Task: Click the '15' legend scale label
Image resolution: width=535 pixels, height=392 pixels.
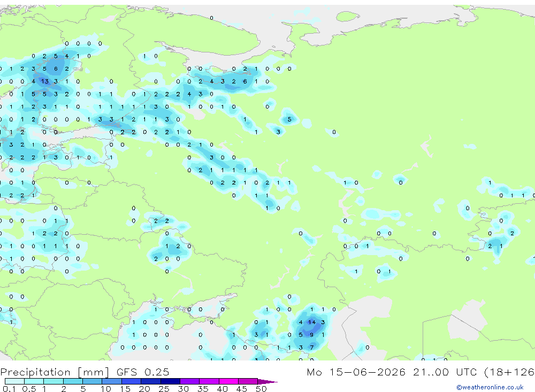Action: click(125, 389)
